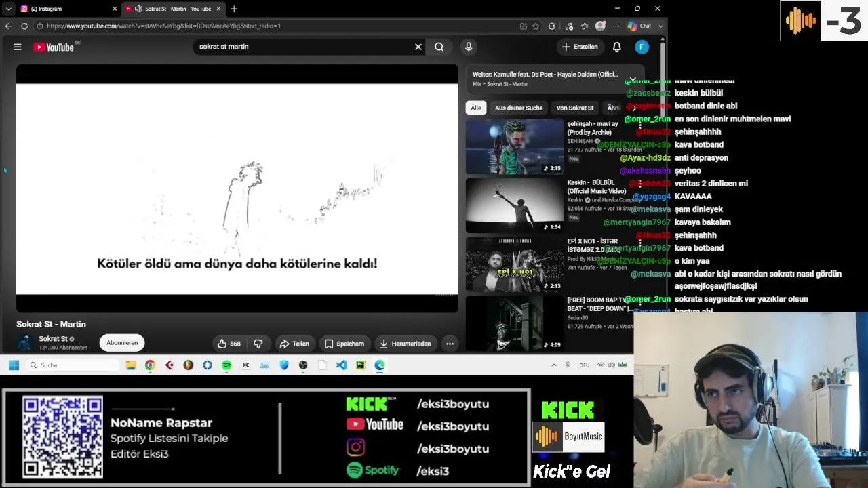This screenshot has height=488, width=868.
Task: Open OBS Studio from the taskbar
Action: (303, 365)
